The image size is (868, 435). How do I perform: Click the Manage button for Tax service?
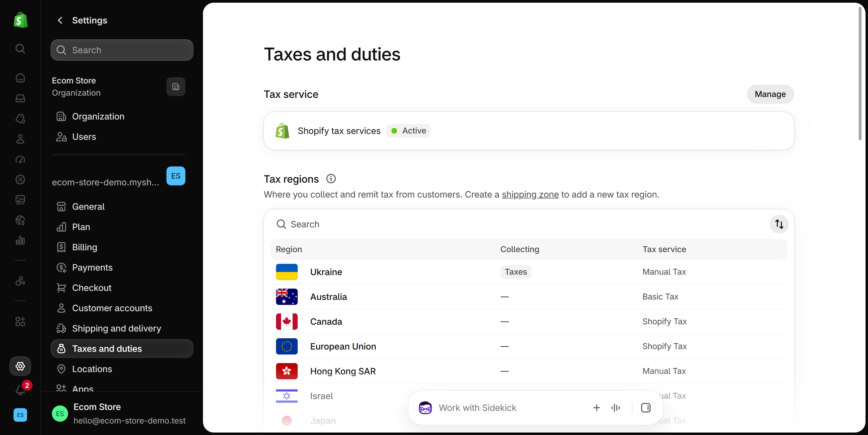[770, 94]
